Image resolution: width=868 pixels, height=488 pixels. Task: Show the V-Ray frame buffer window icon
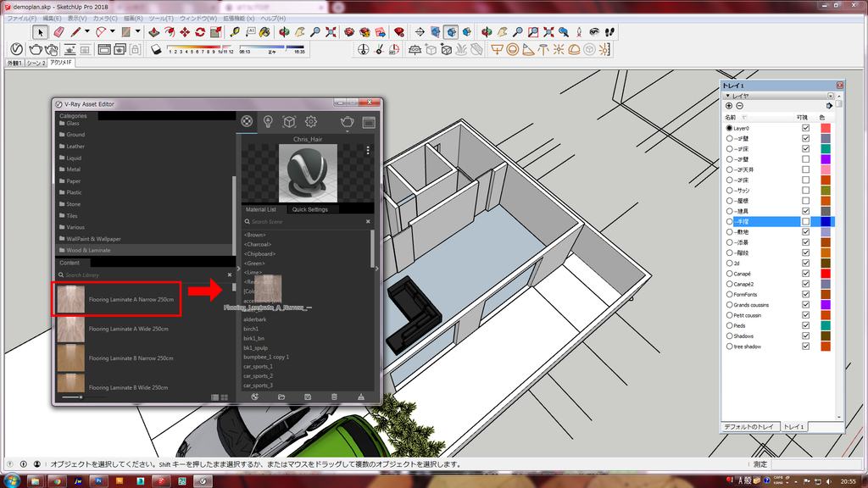[104, 49]
